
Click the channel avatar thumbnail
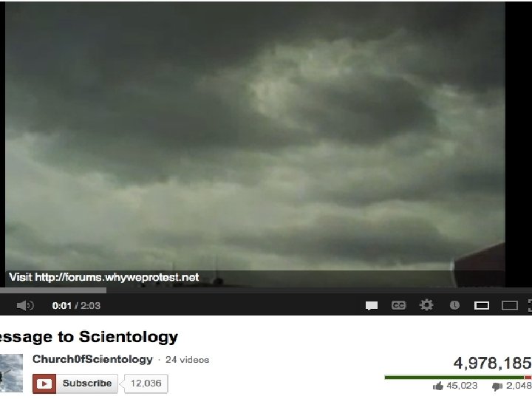click(x=11, y=373)
